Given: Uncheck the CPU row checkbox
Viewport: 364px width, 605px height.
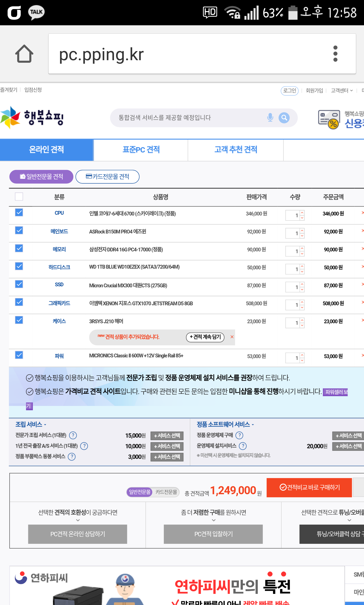Looking at the screenshot, I should point(19,212).
